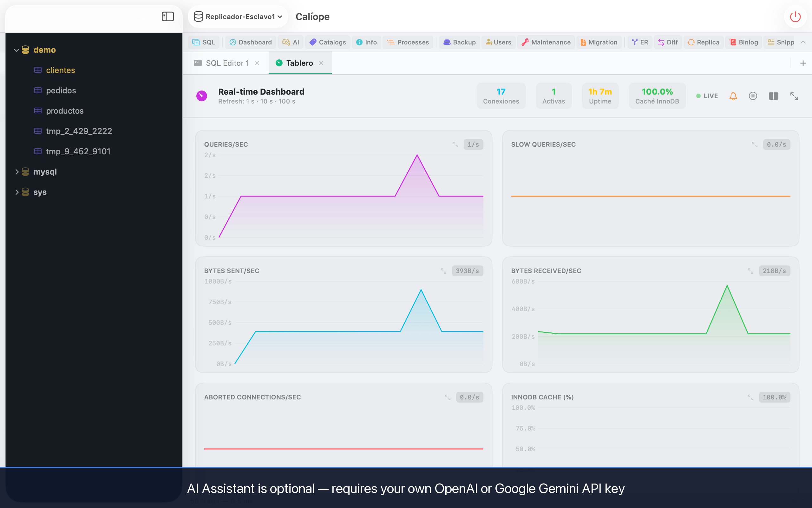Open the Dashboard toolbar item
This screenshot has height=508, width=812.
click(x=251, y=42)
